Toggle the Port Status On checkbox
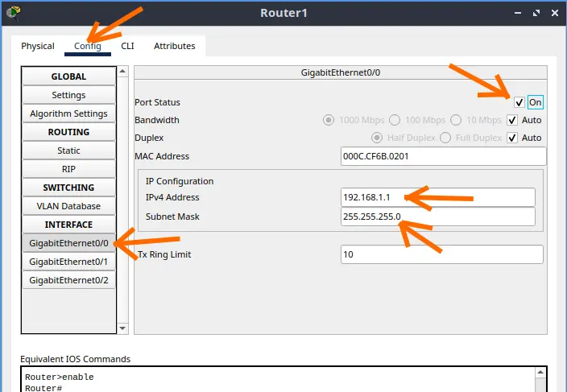The width and height of the screenshot is (567, 392). coord(519,102)
